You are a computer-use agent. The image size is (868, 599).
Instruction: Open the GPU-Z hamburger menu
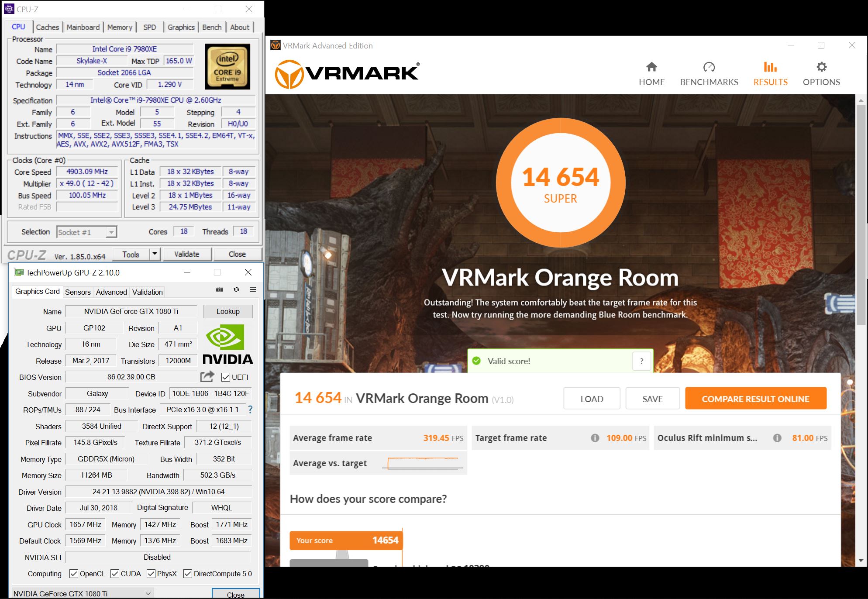click(x=253, y=289)
